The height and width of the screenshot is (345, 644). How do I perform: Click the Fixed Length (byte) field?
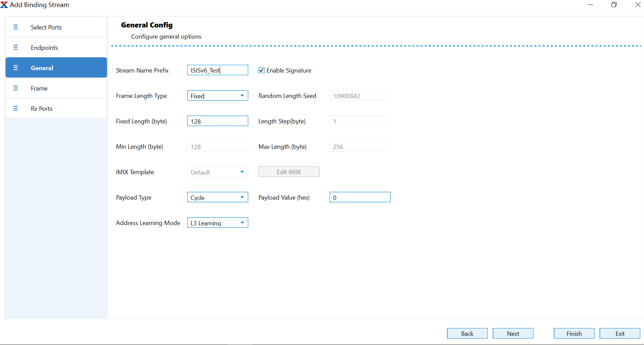point(218,121)
